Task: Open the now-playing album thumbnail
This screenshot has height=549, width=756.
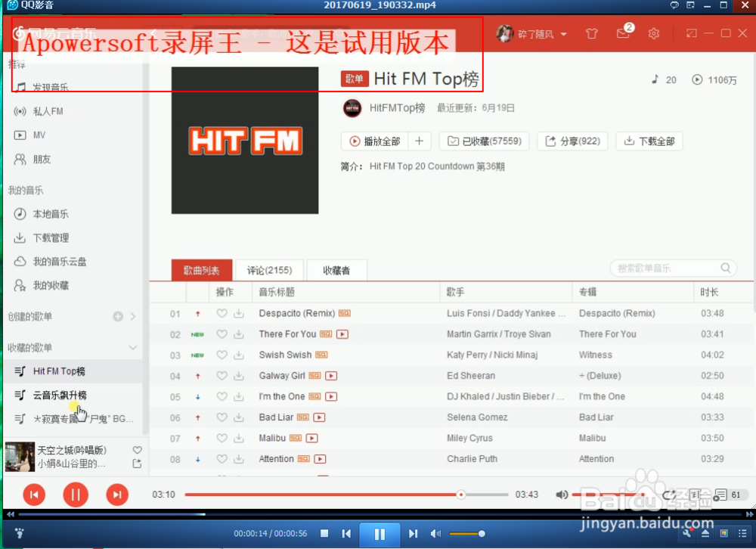Action: [20, 457]
